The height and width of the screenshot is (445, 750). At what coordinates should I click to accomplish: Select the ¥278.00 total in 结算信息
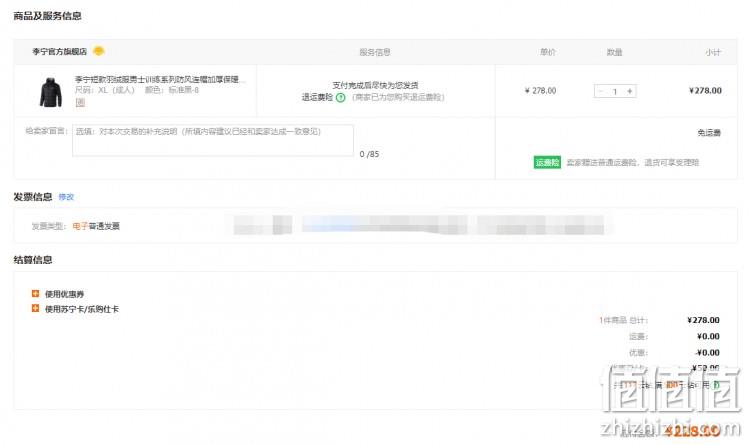703,320
